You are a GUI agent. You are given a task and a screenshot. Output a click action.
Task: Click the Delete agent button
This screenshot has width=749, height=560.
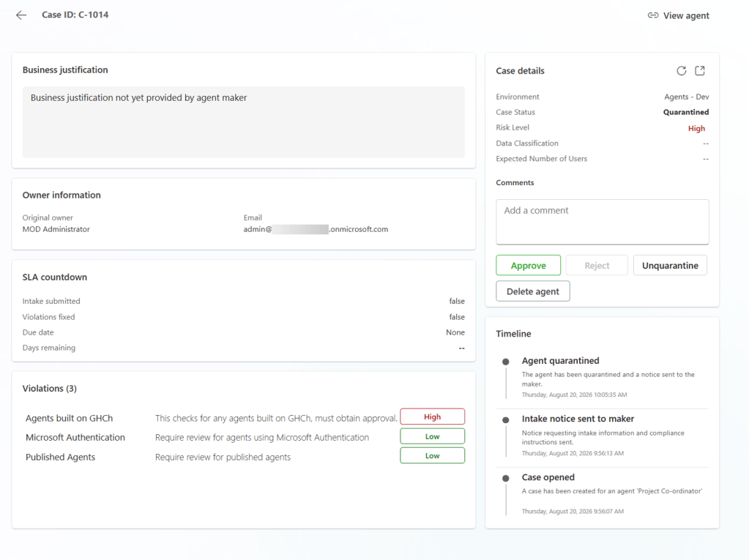(x=532, y=291)
